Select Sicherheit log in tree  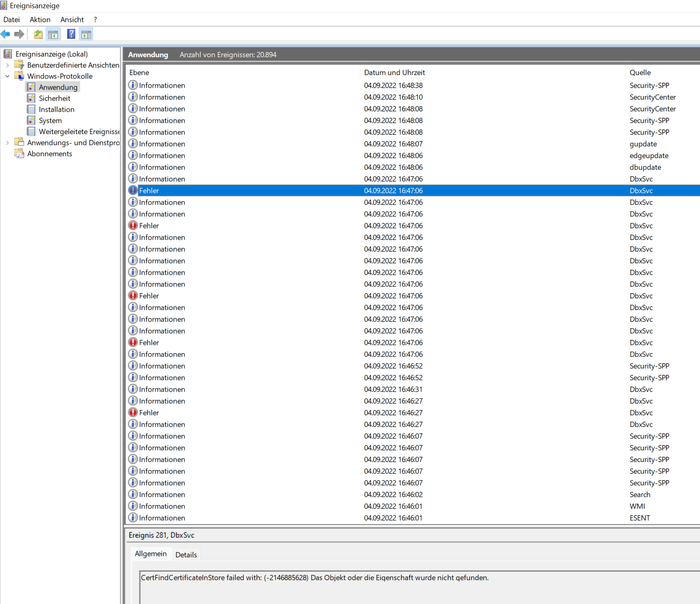click(x=55, y=98)
